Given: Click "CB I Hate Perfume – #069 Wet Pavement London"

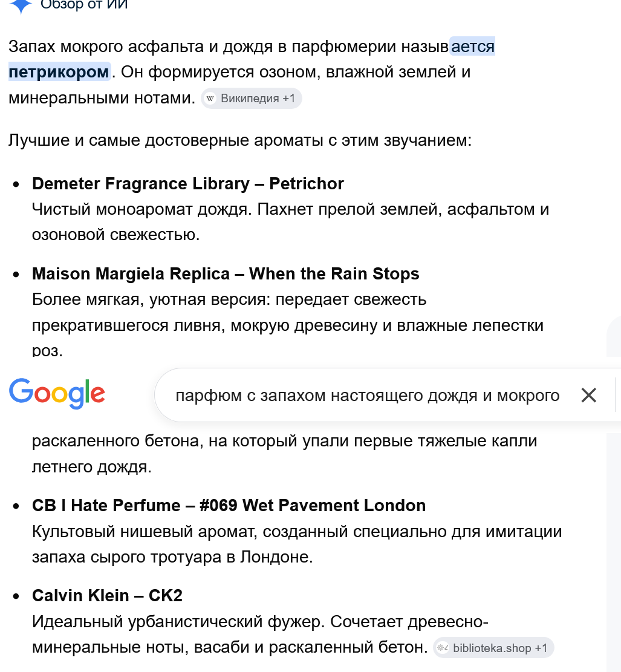Looking at the screenshot, I should click(x=229, y=505).
